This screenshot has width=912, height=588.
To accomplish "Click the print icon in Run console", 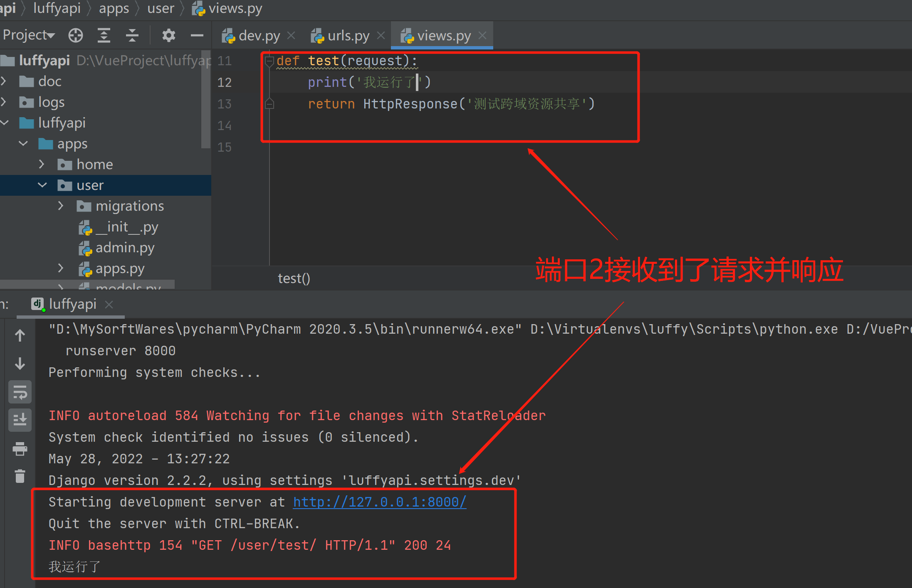I will [x=20, y=449].
